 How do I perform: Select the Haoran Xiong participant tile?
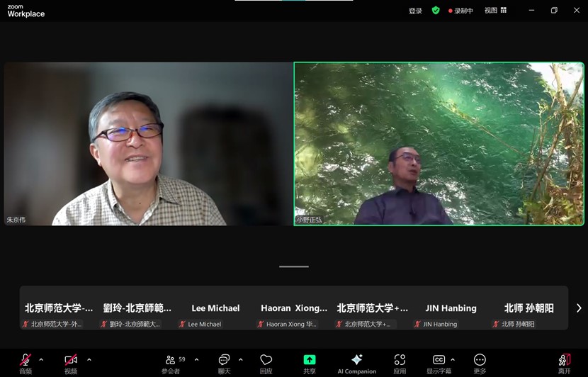294,308
